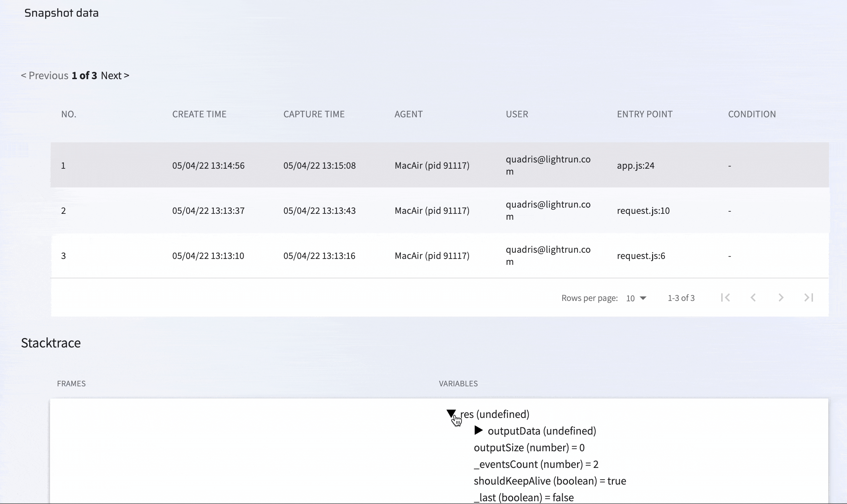Image resolution: width=847 pixels, height=504 pixels.
Task: Open the rows per page dropdown
Action: coord(636,298)
